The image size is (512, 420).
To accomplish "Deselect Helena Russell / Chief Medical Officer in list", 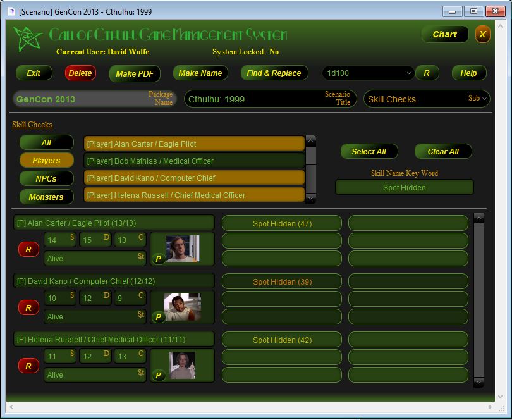I will coord(194,195).
